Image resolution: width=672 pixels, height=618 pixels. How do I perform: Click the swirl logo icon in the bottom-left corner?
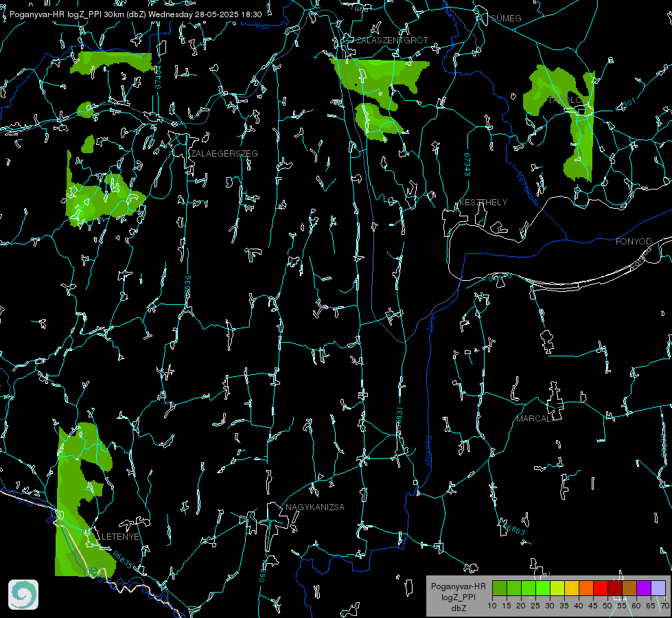23,595
